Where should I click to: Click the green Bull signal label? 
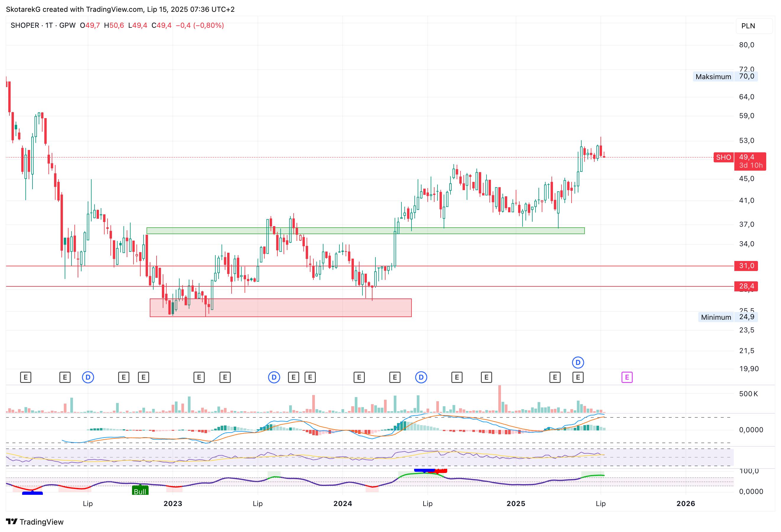tap(140, 491)
